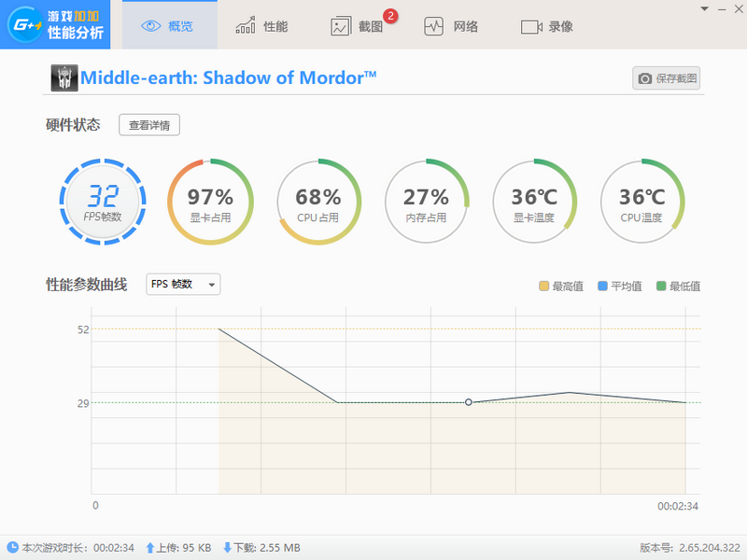Click the 32 FPS帧数 gauge

[x=103, y=202]
